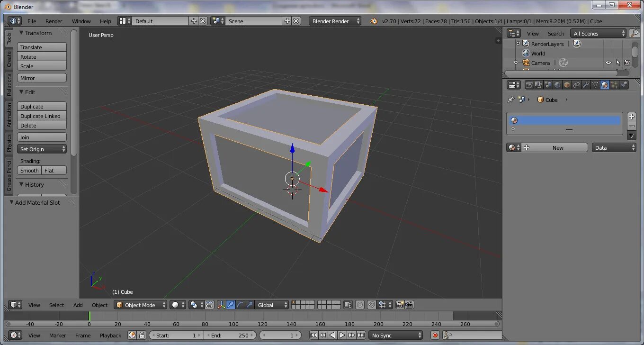Image resolution: width=644 pixels, height=345 pixels.
Task: Click the pin icon beside the Cube breadcrumb
Action: (510, 100)
